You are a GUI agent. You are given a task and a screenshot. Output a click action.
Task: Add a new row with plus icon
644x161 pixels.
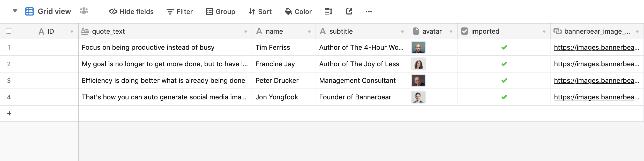(x=9, y=113)
